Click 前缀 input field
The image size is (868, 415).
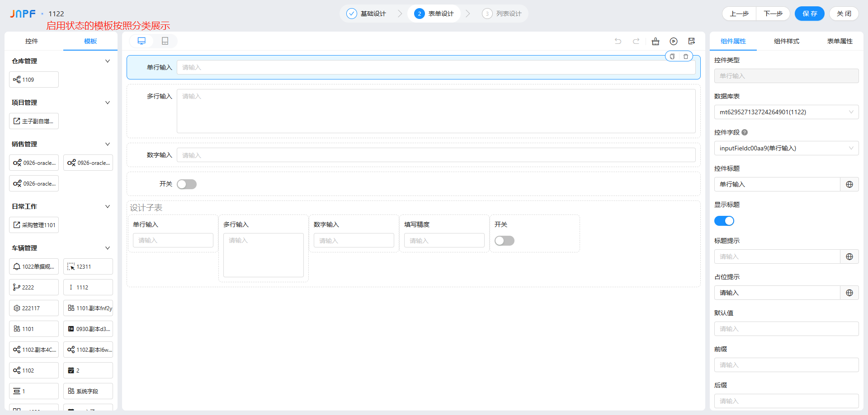(787, 365)
